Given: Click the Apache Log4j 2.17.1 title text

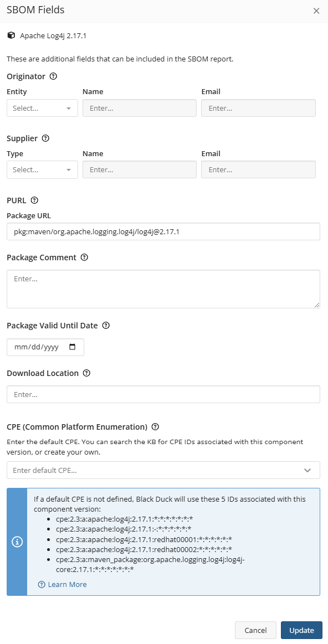Looking at the screenshot, I should [x=53, y=36].
